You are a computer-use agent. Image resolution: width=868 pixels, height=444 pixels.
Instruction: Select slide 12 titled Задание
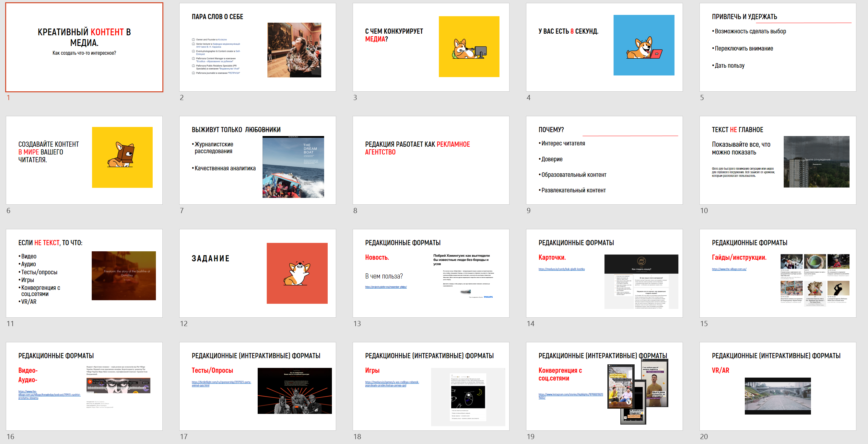point(257,273)
